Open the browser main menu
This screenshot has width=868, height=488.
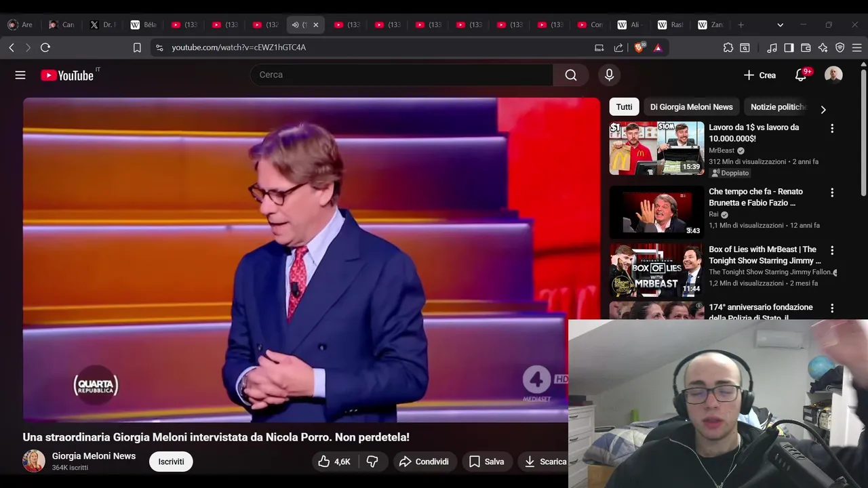pos(856,47)
